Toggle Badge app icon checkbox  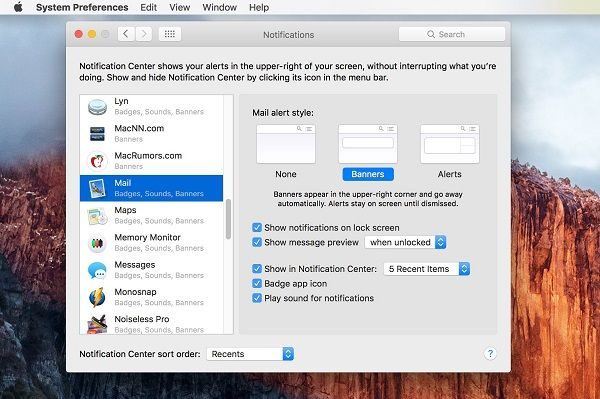point(257,283)
